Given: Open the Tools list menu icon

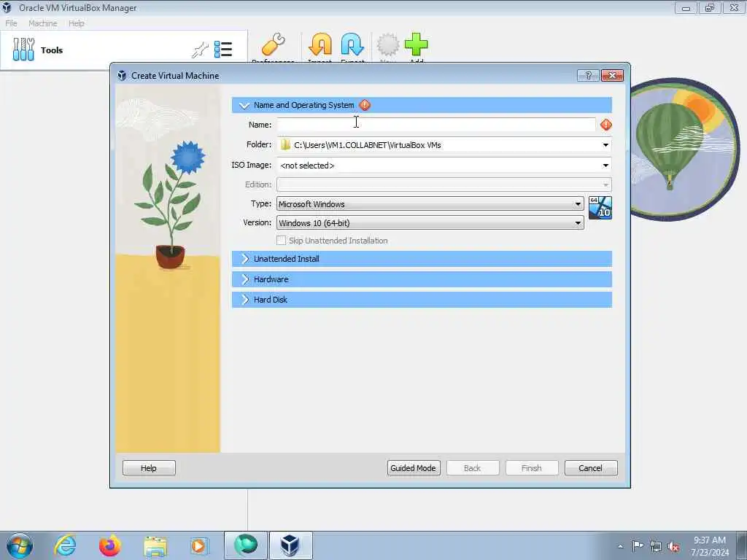Looking at the screenshot, I should (x=223, y=50).
